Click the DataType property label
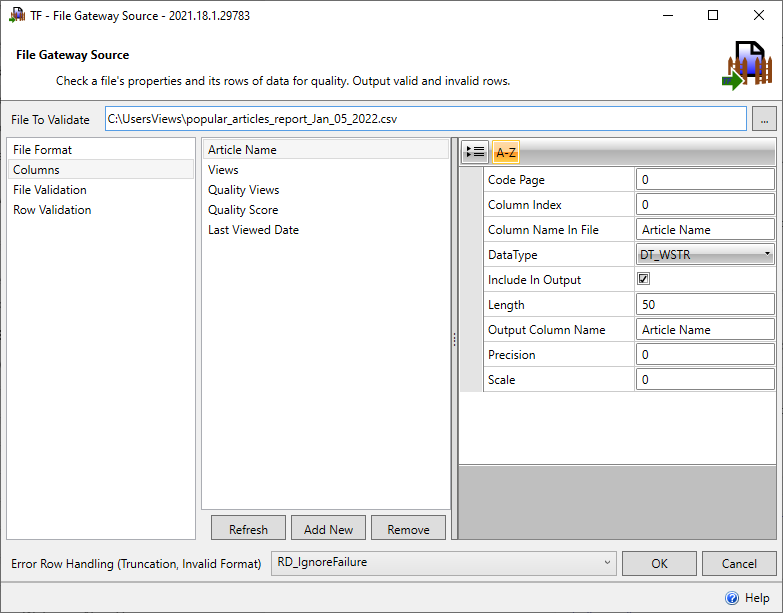Image resolution: width=783 pixels, height=613 pixels. 512,255
